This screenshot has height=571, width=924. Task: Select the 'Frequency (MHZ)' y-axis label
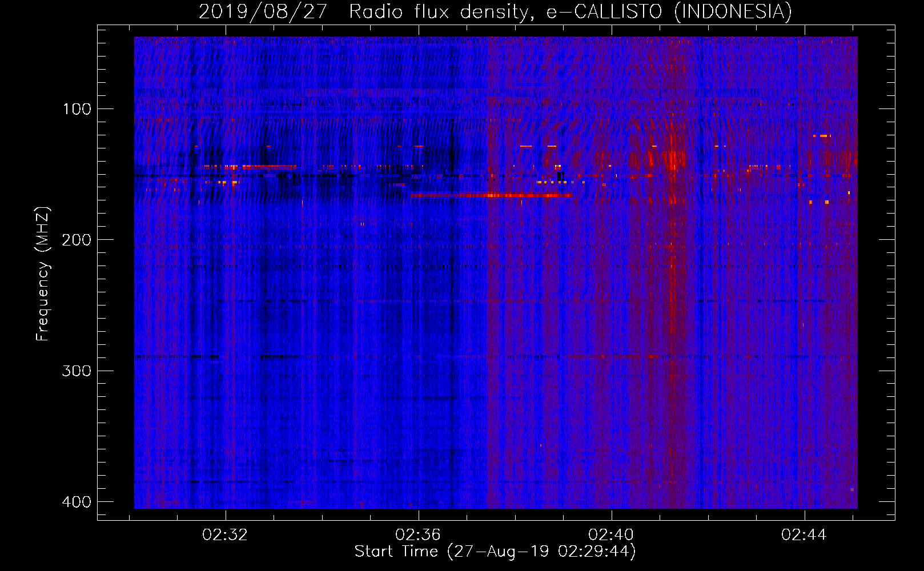click(43, 274)
